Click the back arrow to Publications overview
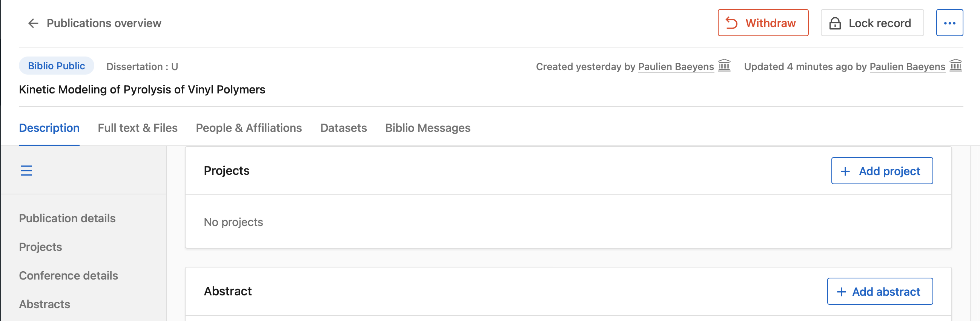 coord(32,23)
